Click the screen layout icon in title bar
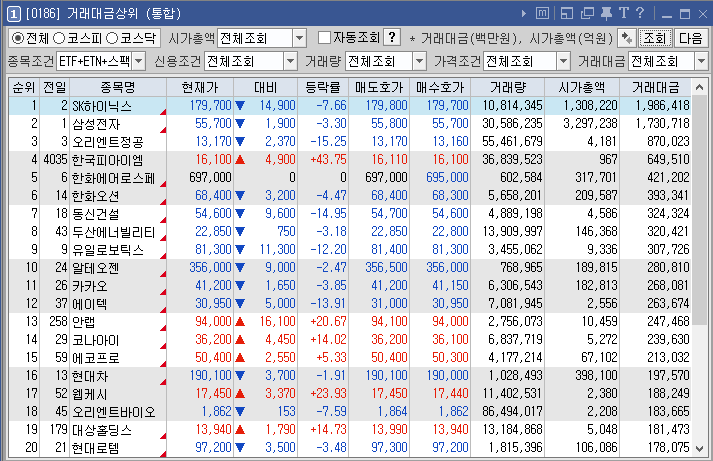The image size is (713, 461). [567, 13]
